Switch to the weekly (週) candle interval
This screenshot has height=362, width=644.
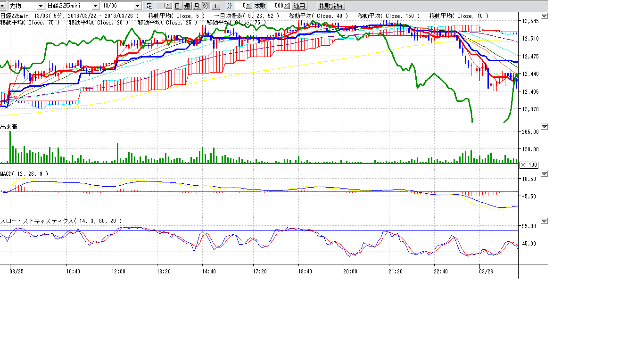(x=187, y=6)
